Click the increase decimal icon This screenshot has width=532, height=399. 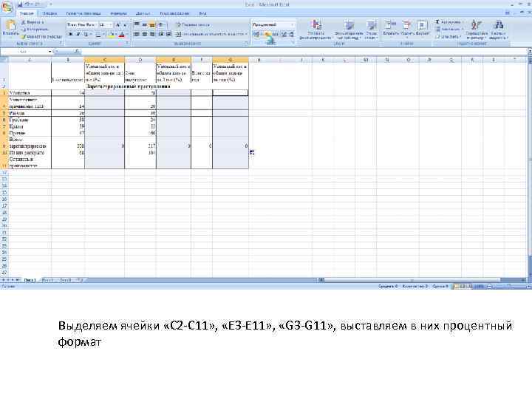pyautogui.click(x=284, y=34)
